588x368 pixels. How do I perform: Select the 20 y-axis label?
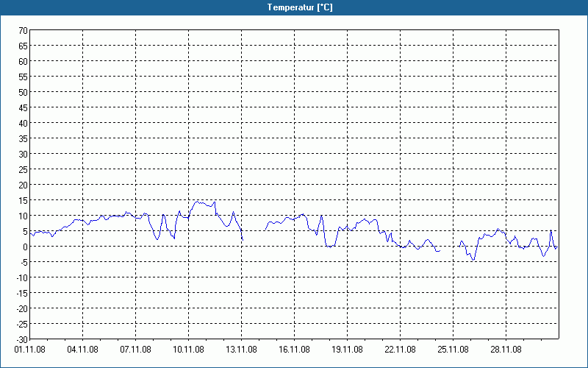24,185
